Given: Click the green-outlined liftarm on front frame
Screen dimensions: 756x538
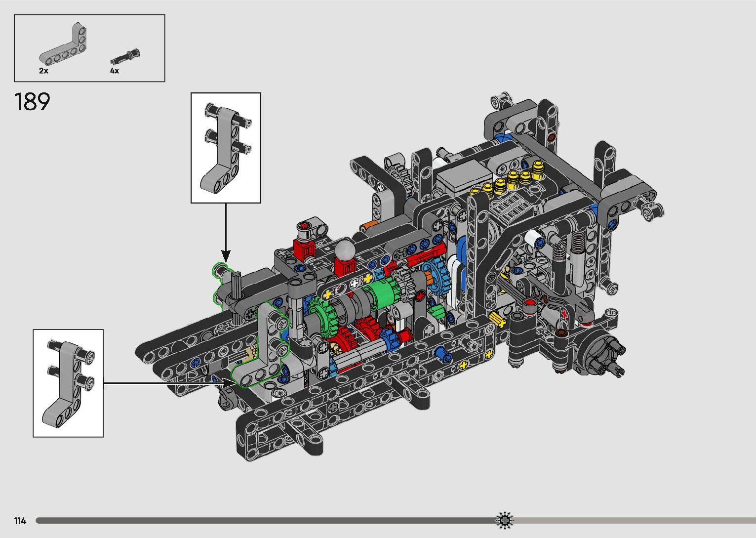Looking at the screenshot, I should [263, 346].
